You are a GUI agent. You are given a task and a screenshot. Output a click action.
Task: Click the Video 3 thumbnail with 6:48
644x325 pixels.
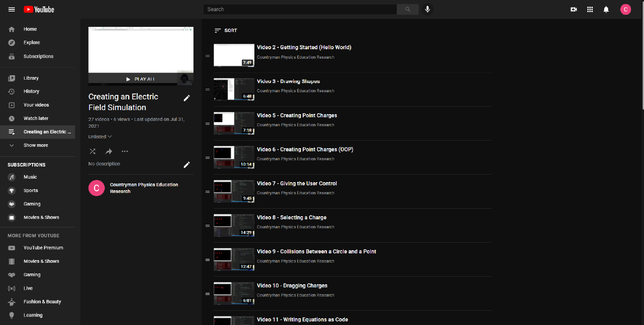point(234,90)
